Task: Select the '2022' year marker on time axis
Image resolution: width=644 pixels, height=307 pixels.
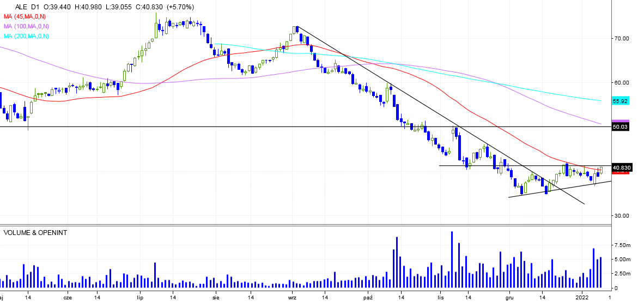Action: point(582,298)
